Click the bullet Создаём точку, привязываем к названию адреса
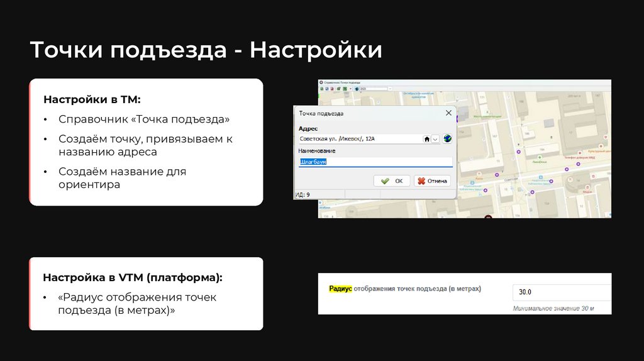This screenshot has height=361, width=644. pos(145,145)
